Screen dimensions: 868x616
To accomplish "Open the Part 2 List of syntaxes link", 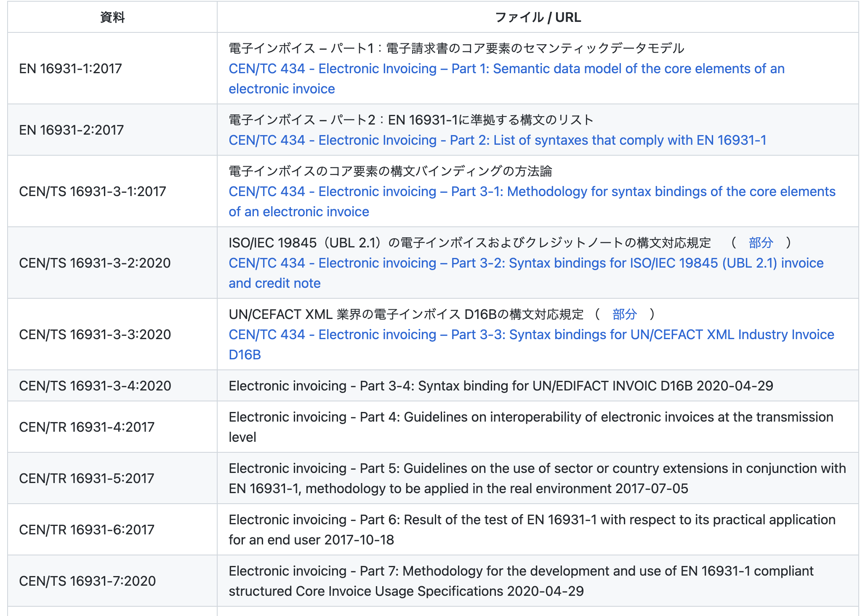I will coord(498,140).
